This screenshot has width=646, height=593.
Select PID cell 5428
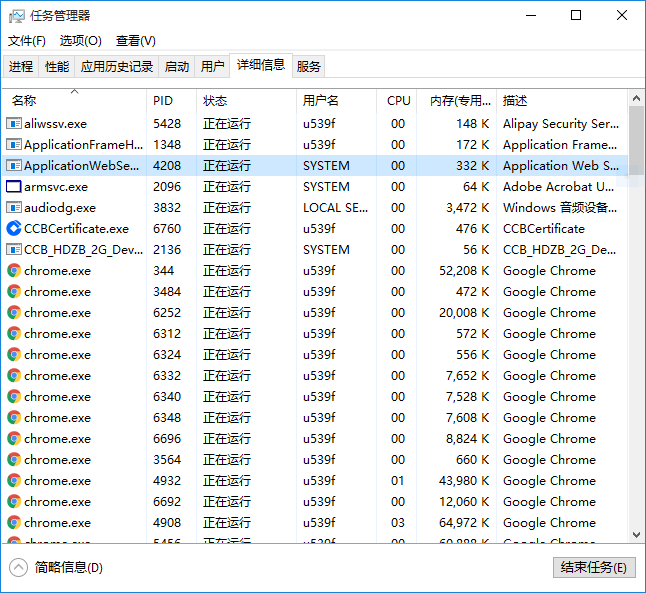click(x=167, y=123)
